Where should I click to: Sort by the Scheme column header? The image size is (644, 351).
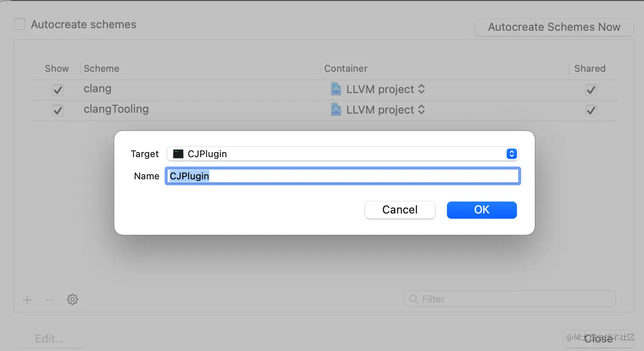[102, 68]
